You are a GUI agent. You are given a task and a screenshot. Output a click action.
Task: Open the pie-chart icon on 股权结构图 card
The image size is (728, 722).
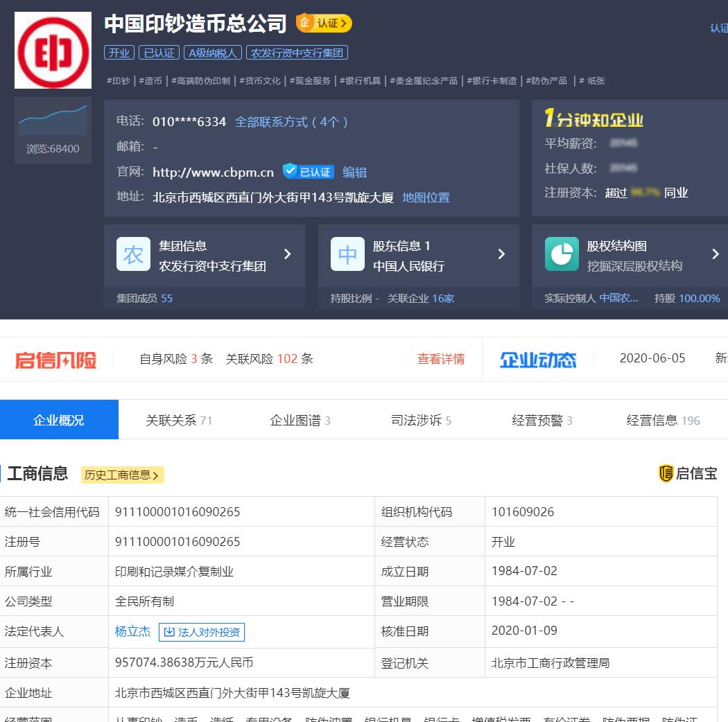pos(562,254)
